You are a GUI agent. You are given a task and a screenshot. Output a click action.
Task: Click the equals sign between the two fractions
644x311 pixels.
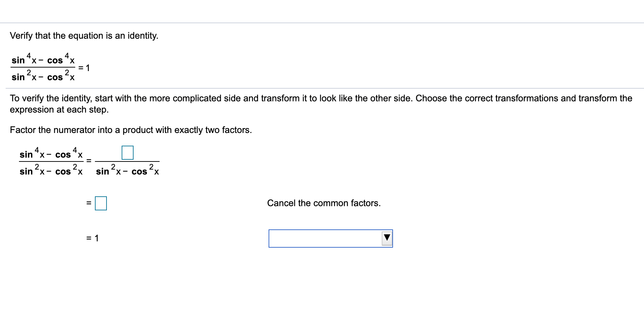[x=89, y=161]
